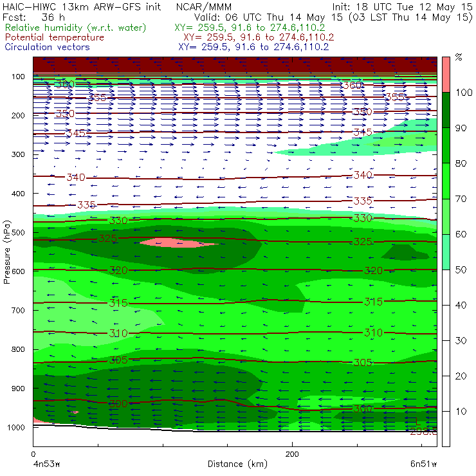The width and height of the screenshot is (476, 476).
Task: Click the colorbar '80' tick label
Action: click(461, 163)
